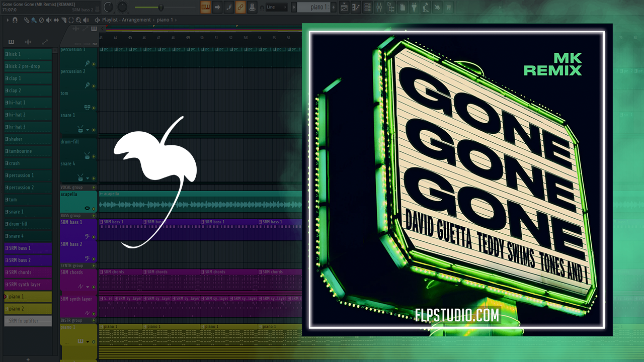Select the kick 2 pre-drop pattern
This screenshot has height=362, width=644.
point(28,66)
